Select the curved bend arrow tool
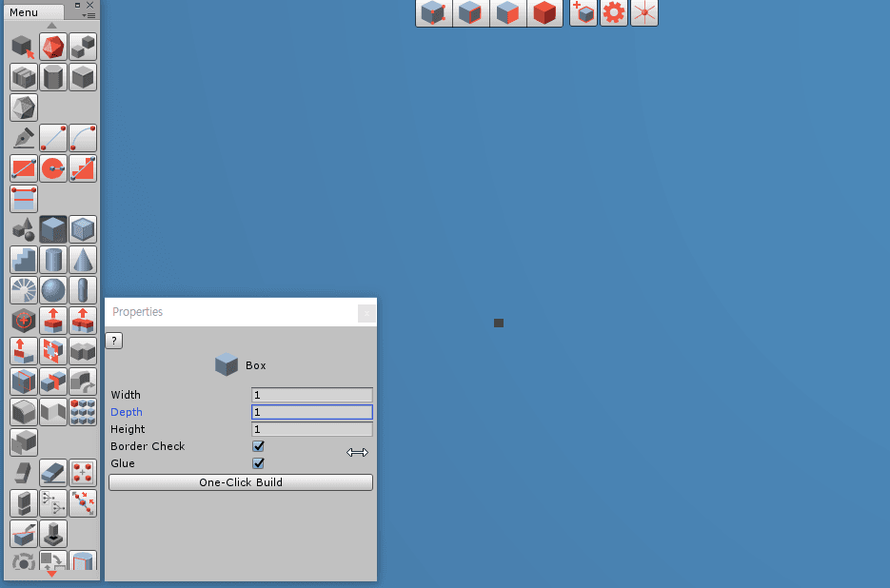This screenshot has width=890, height=588. tap(83, 382)
